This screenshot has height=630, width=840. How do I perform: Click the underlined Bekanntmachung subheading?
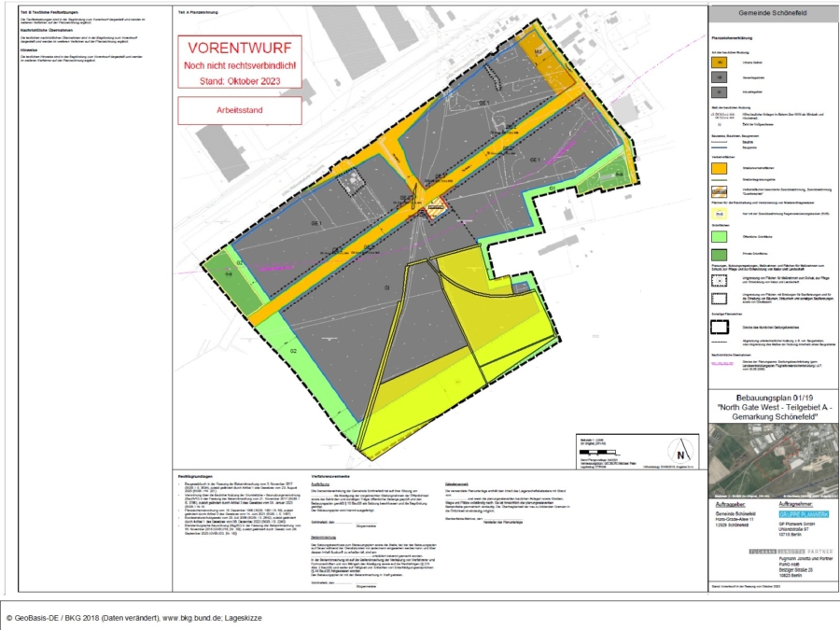pyautogui.click(x=324, y=538)
